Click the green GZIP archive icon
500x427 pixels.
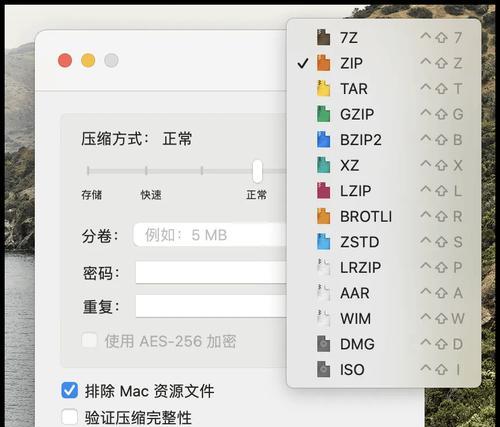click(x=323, y=114)
